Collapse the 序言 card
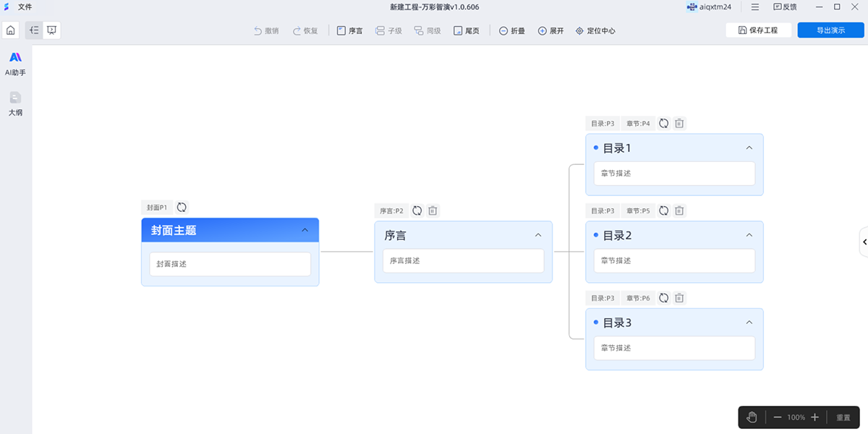Screen dimensions: 868x434 pos(537,235)
